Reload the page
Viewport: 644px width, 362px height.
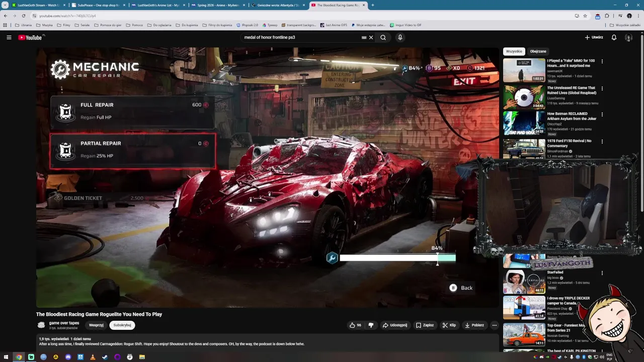pyautogui.click(x=23, y=16)
